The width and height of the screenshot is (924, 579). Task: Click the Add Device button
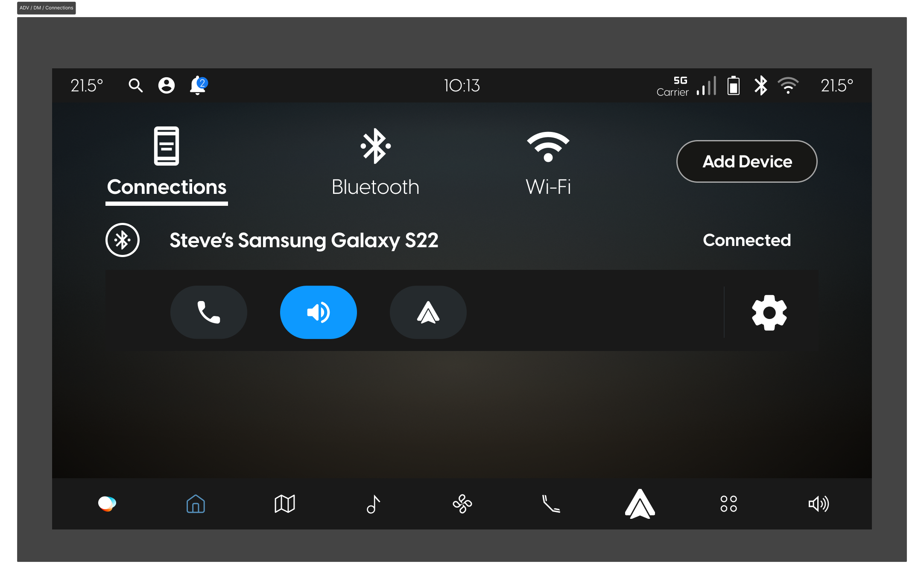point(747,161)
